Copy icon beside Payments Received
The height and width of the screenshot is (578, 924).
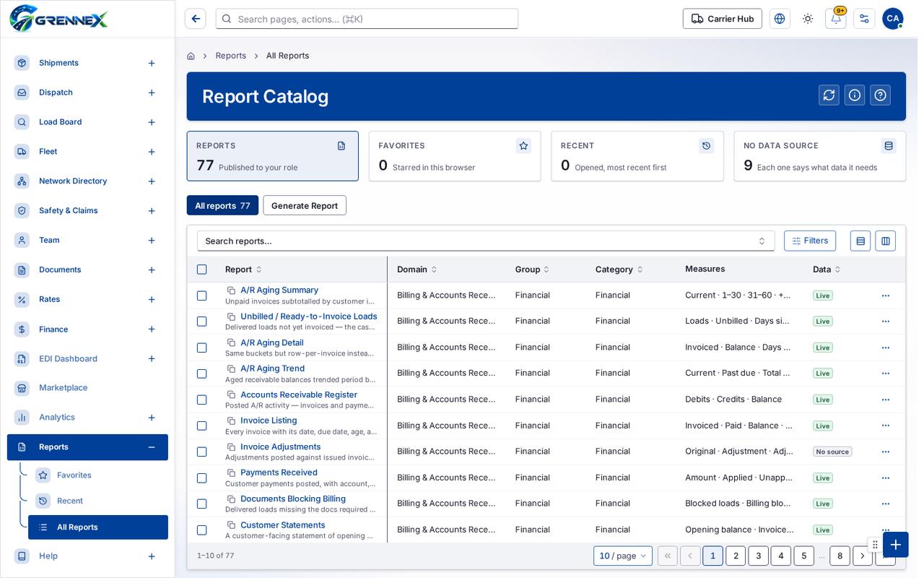click(x=232, y=473)
